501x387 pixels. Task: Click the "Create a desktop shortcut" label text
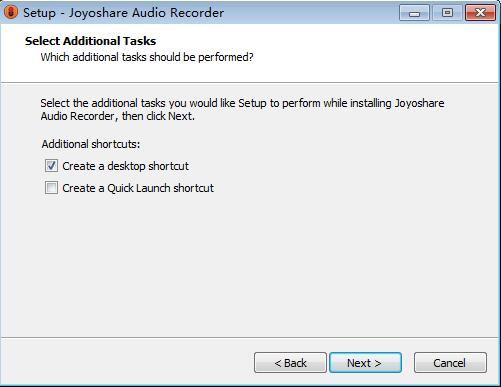(125, 166)
